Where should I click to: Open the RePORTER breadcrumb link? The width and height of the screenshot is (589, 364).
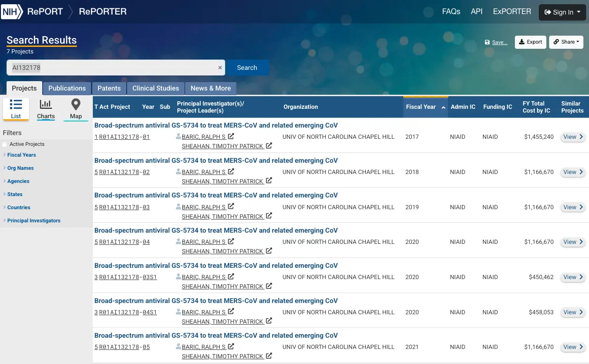[x=103, y=12]
